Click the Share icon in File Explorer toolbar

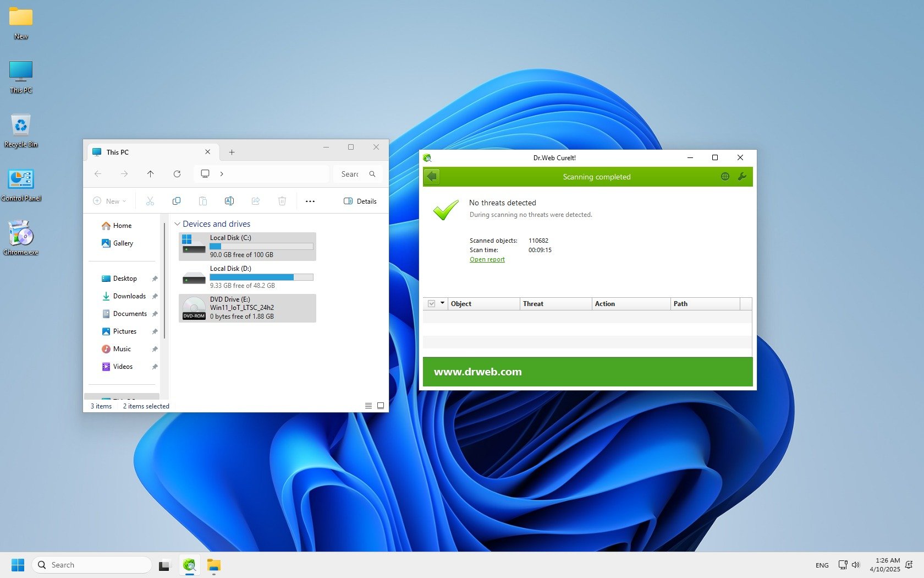tap(256, 201)
